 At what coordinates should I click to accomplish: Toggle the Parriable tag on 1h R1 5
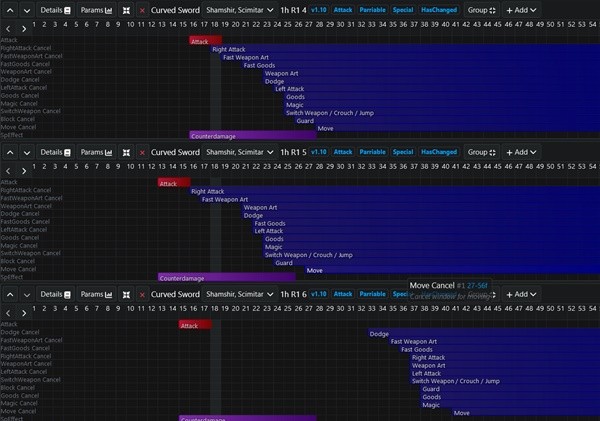373,152
